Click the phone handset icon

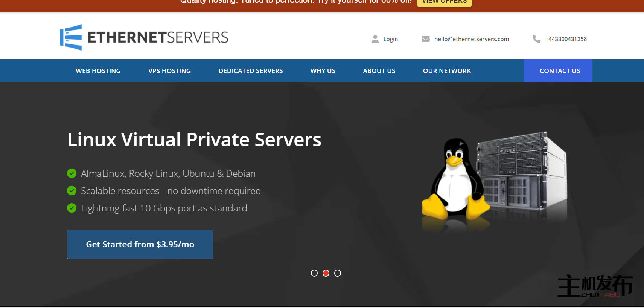coord(536,39)
